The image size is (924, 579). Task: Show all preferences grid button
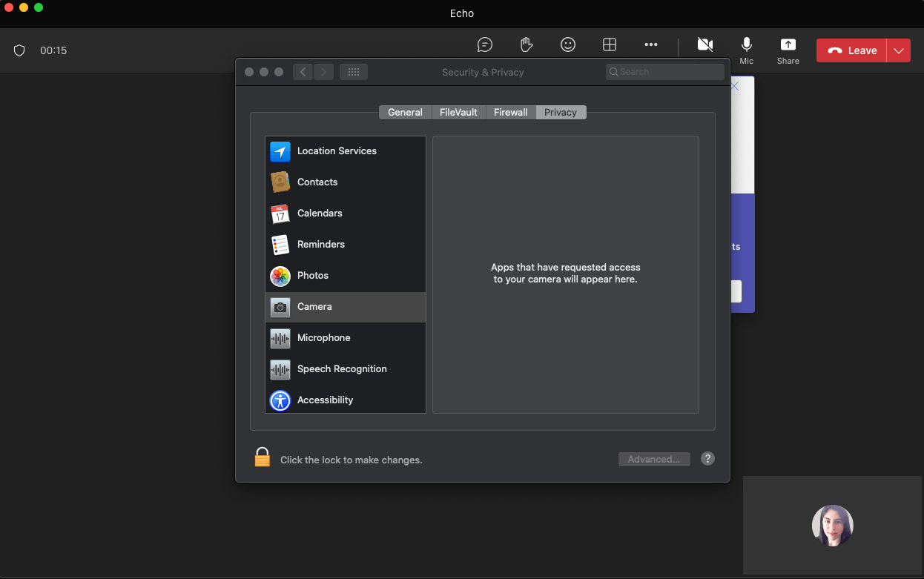[354, 72]
